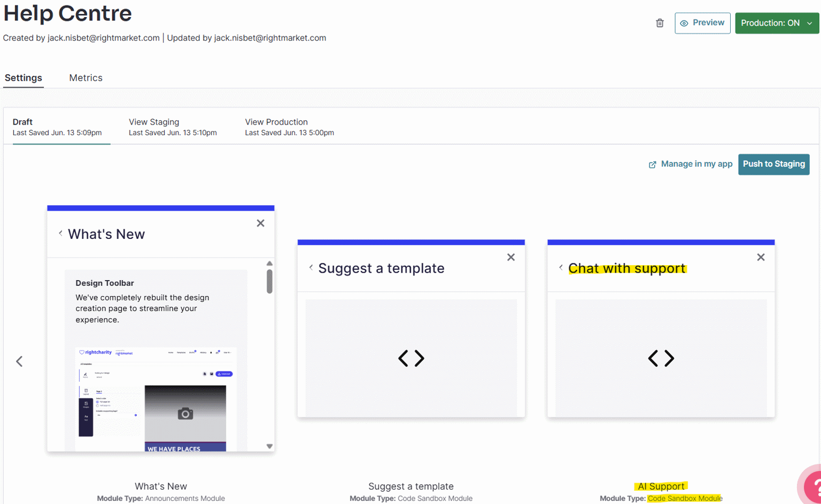Click the code icon in Suggest a template
The image size is (821, 504).
(x=411, y=358)
